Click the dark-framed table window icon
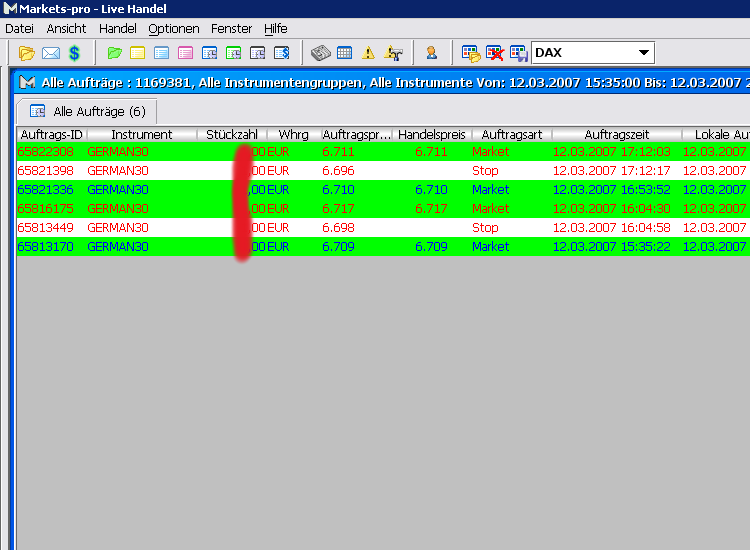 [257, 53]
